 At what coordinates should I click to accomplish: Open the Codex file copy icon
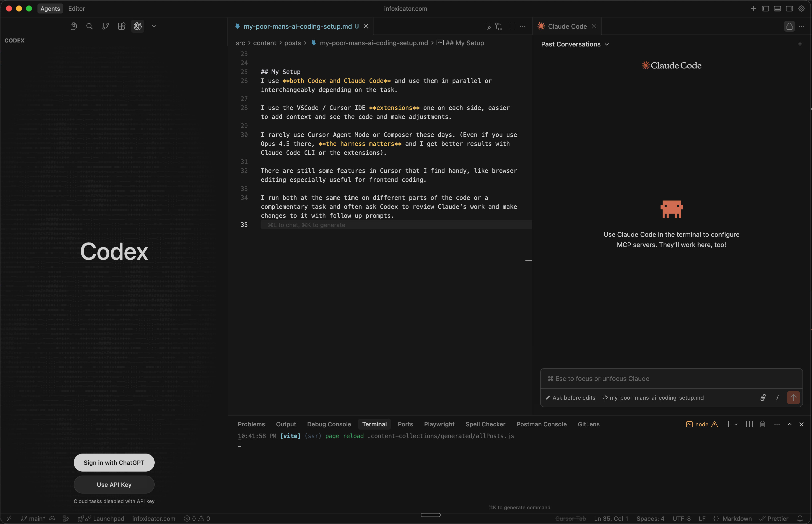[x=73, y=26]
